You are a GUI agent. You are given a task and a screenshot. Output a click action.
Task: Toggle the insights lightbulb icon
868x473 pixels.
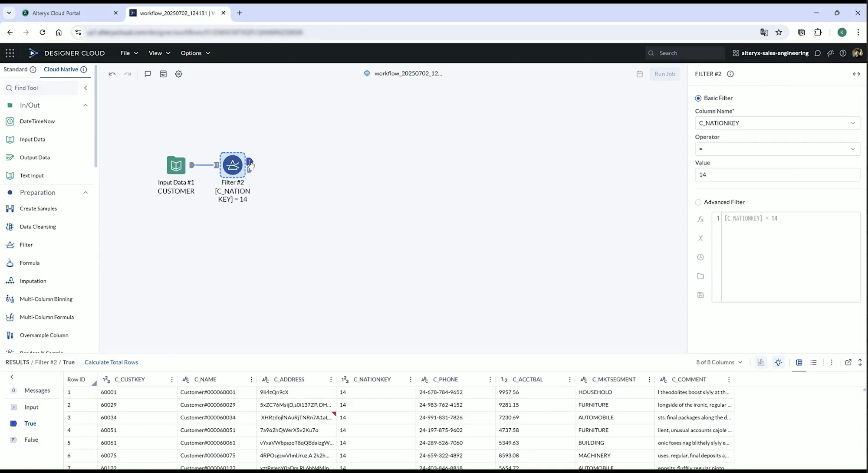[779, 362]
